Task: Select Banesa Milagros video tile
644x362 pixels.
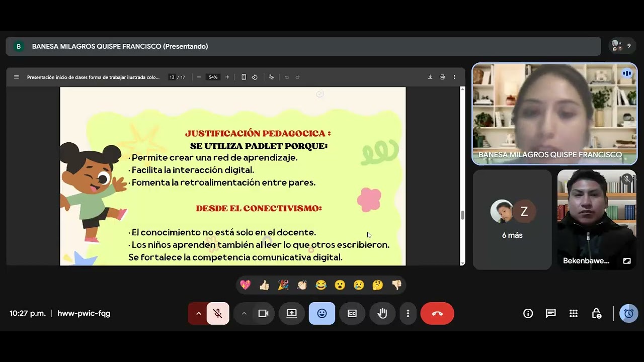Action: click(x=554, y=114)
